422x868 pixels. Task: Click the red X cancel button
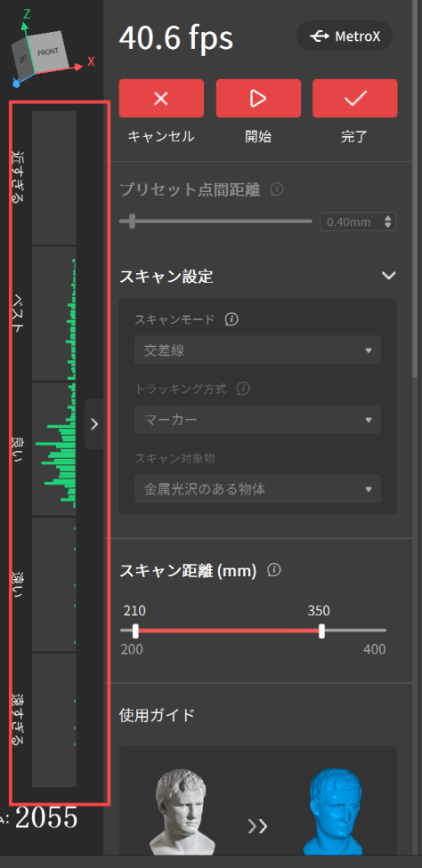161,99
